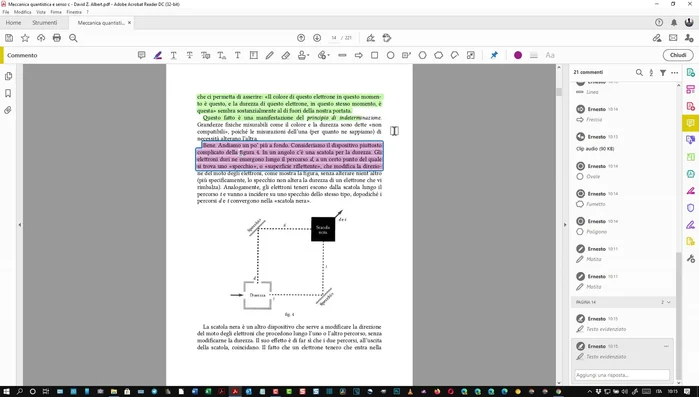Open the purple color picker
This screenshot has height=397, width=699.
click(518, 55)
